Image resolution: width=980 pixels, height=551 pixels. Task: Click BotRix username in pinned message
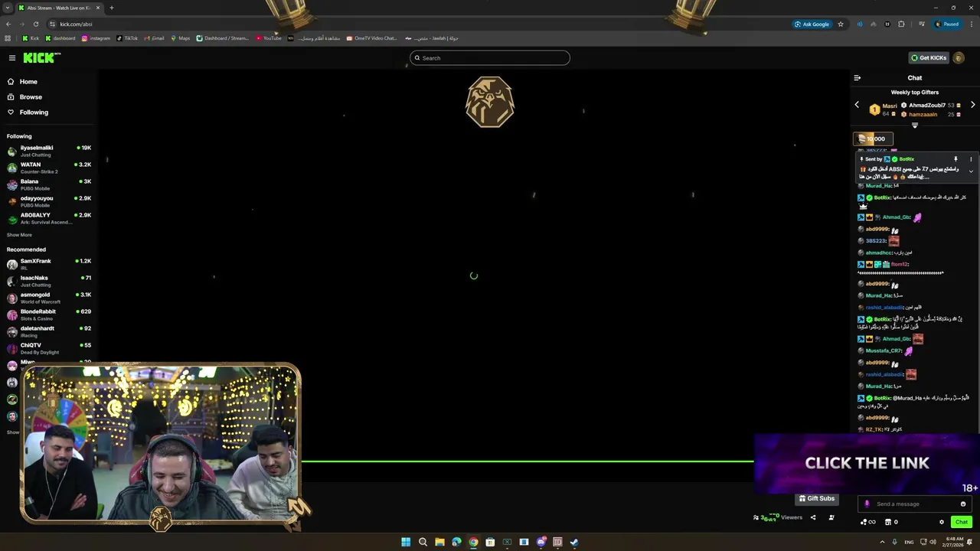pos(906,159)
